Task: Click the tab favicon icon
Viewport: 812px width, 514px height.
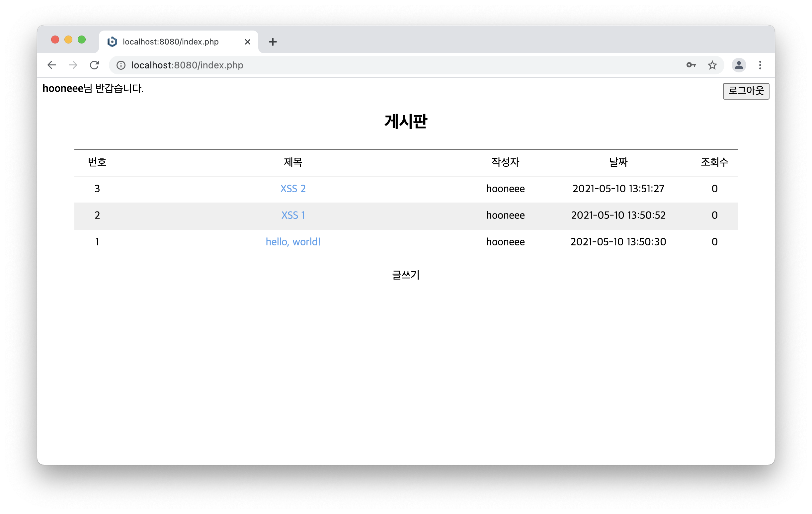Action: point(112,42)
